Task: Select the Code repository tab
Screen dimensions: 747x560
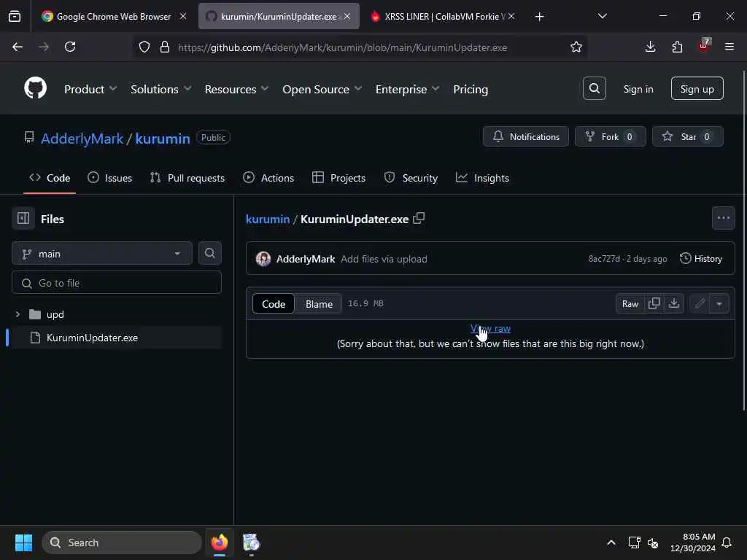Action: pyautogui.click(x=50, y=178)
